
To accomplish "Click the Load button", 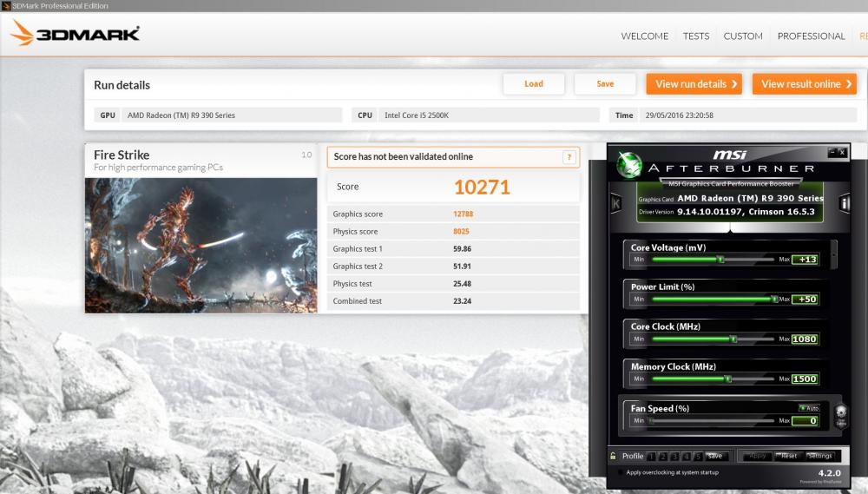I will (534, 83).
